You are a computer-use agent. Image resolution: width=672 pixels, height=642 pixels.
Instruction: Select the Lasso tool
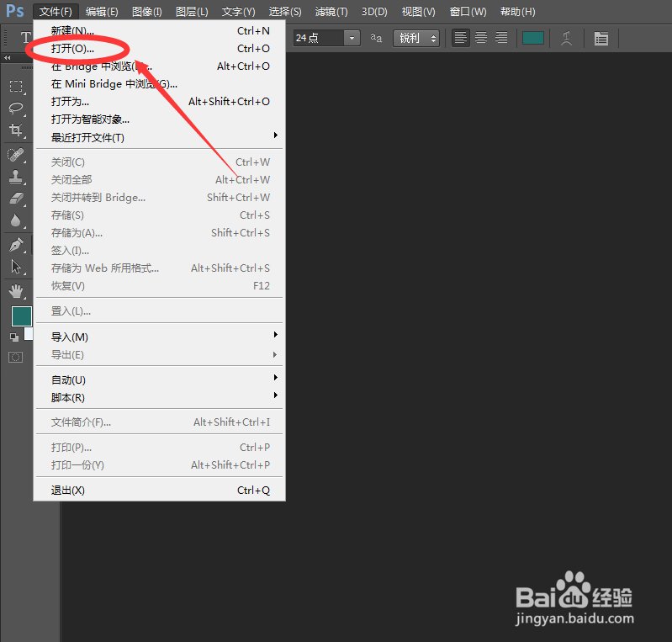(x=16, y=108)
